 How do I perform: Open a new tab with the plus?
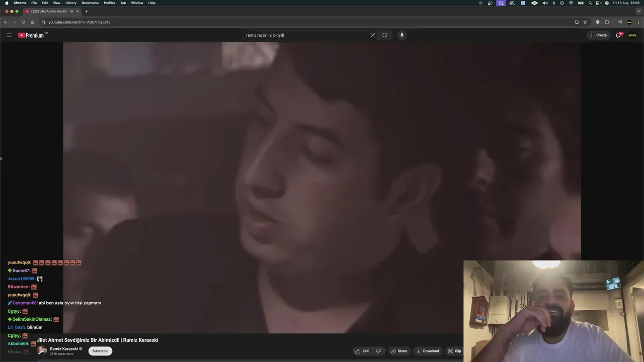coord(86,11)
